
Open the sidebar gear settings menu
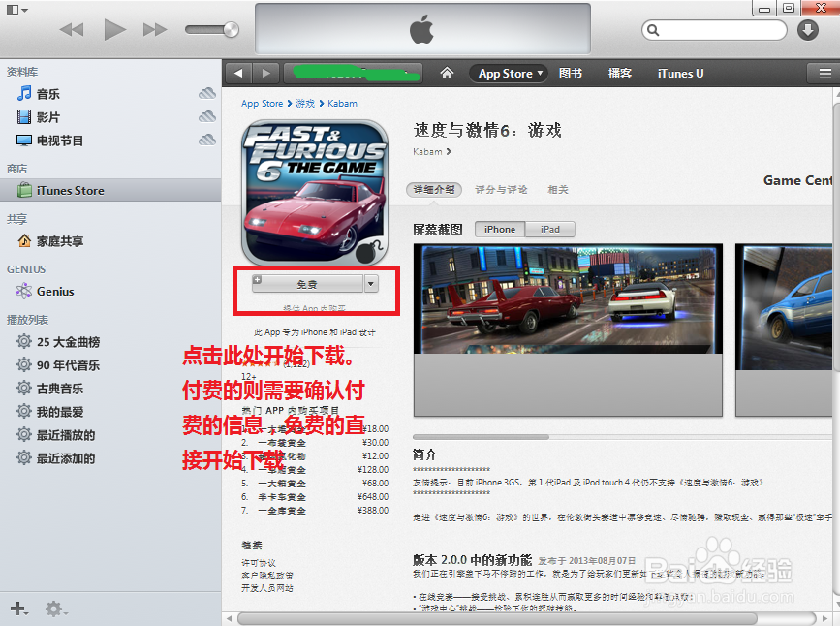pos(55,609)
